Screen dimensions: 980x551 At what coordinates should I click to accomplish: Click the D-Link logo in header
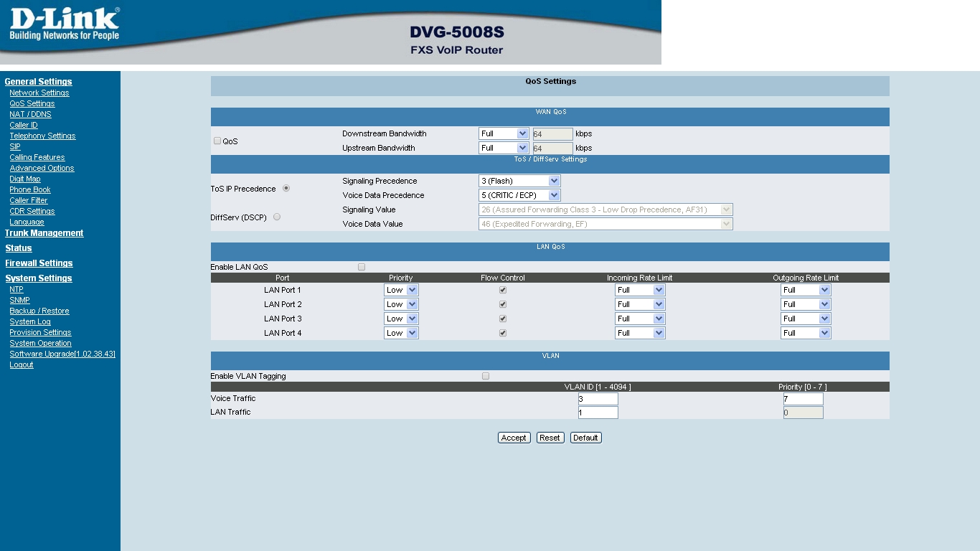(x=64, y=24)
